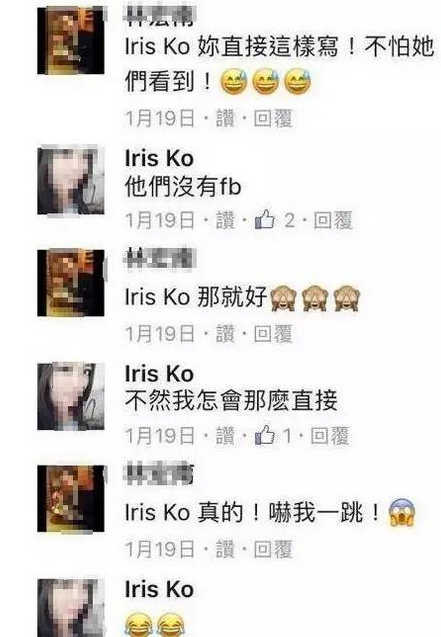This screenshot has width=441, height=637.
Task: Open the avatar beside the 嚇我一跳 comment
Action: tap(71, 499)
